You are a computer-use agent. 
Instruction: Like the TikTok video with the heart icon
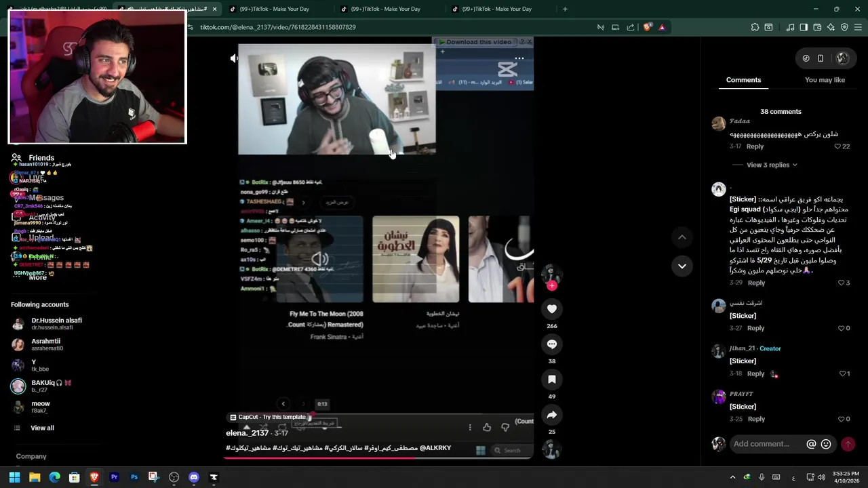552,309
